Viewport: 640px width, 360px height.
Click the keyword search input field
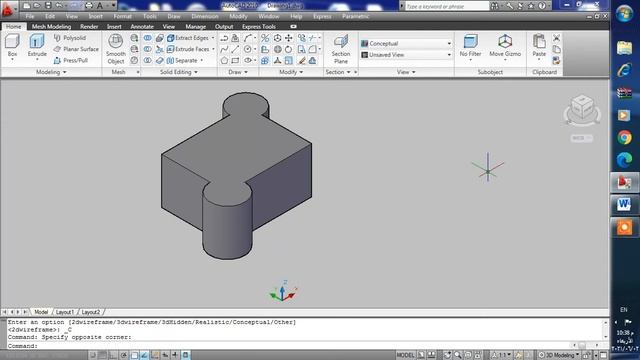pyautogui.click(x=447, y=6)
